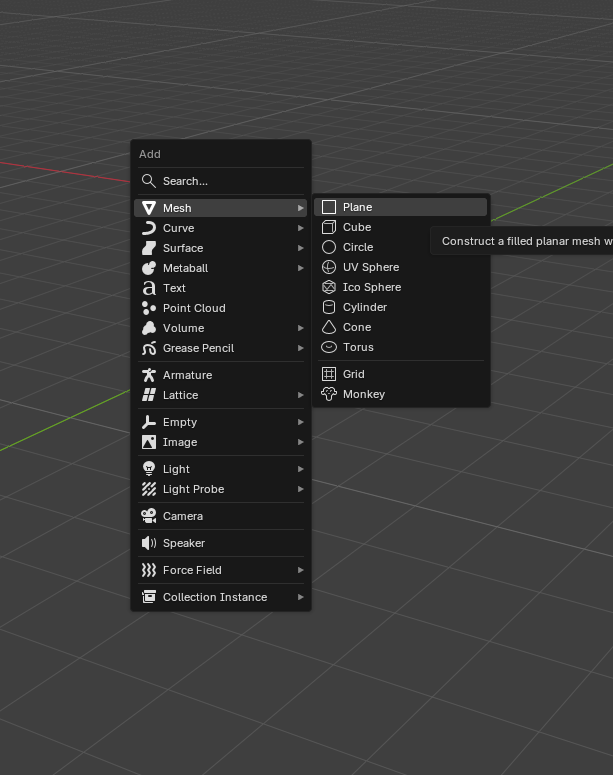Viewport: 613px width, 775px height.
Task: Choose the Circle mesh entry
Action: (x=400, y=247)
